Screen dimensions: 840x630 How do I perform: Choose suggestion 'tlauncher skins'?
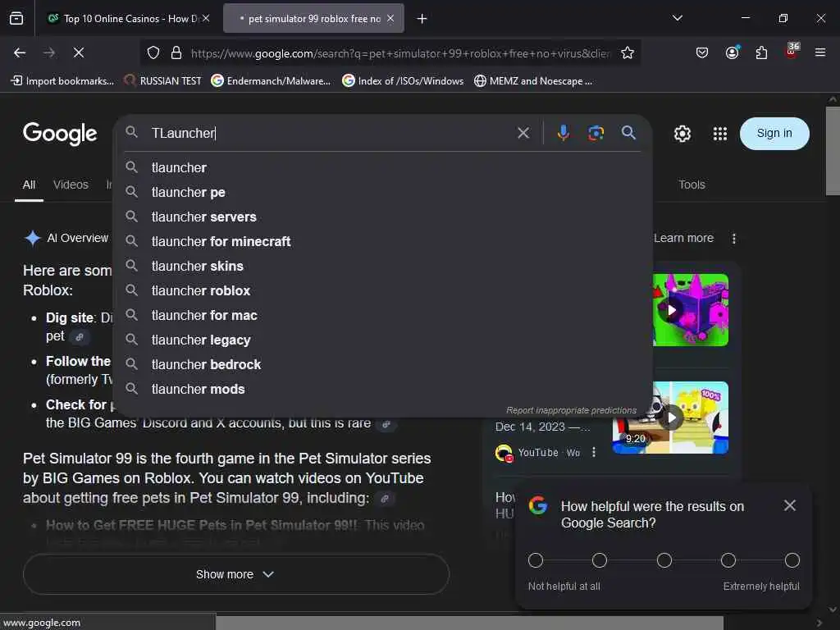[383, 267]
